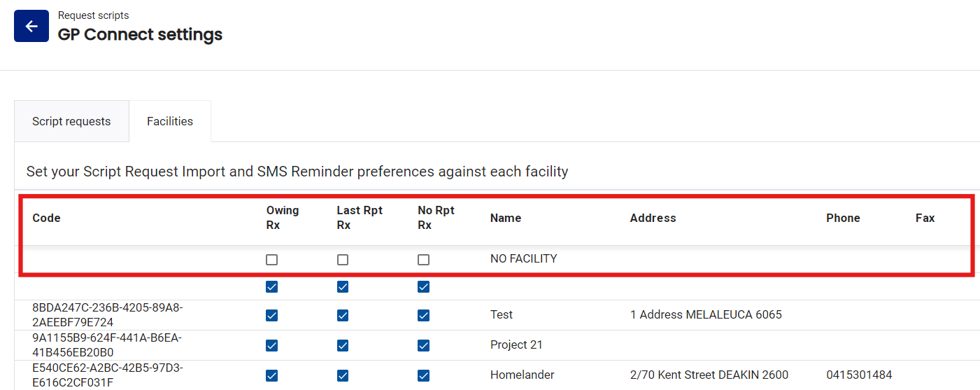980x390 pixels.
Task: Turn off Last Rpt Rx for Homelander
Action: pyautogui.click(x=343, y=376)
